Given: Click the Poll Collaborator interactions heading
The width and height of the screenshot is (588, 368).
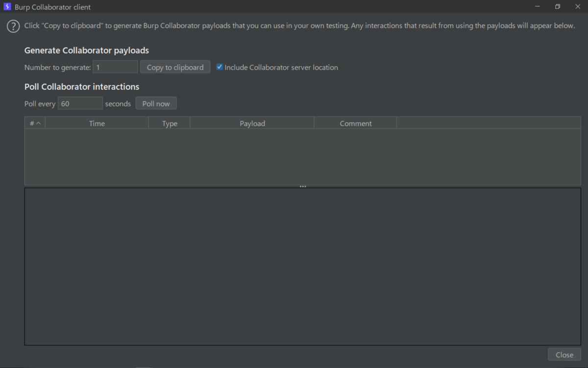Looking at the screenshot, I should coord(82,87).
